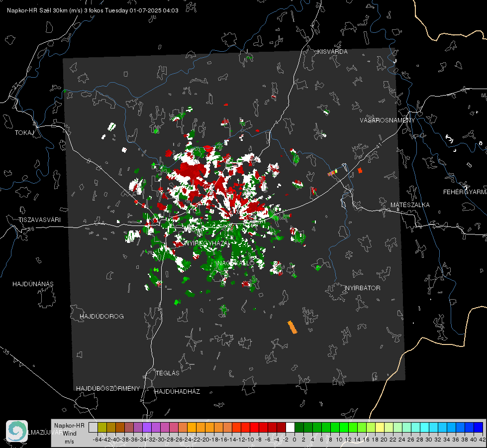Viewport: 487px width, 448px height.
Task: Select the TOKAJ label on map
Action: click(x=24, y=133)
